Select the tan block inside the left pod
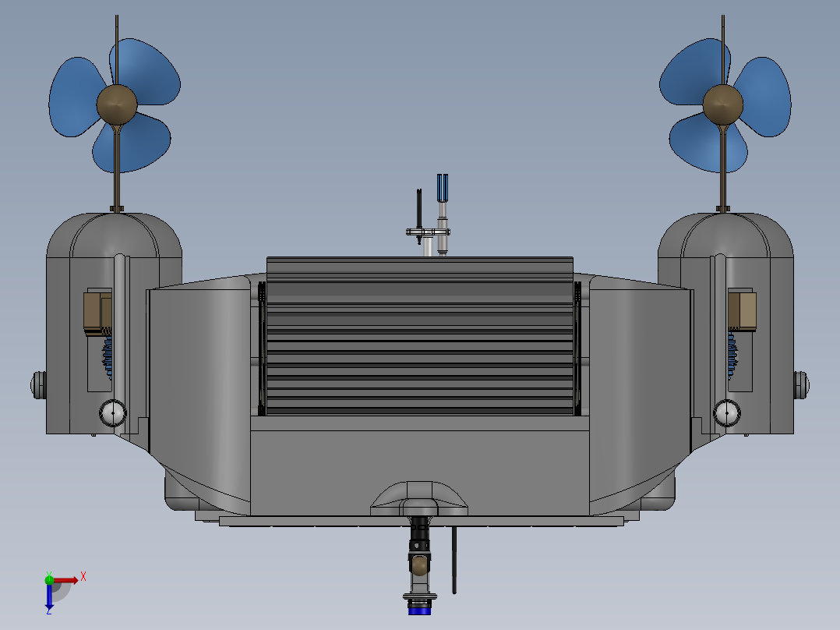This screenshot has width=840, height=630. point(97,313)
